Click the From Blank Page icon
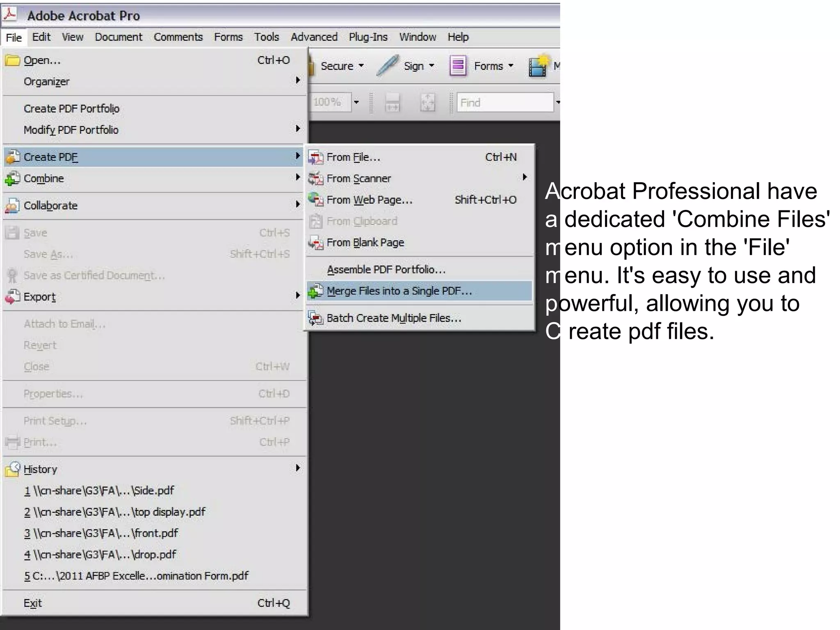Image resolution: width=840 pixels, height=630 pixels. 316,243
